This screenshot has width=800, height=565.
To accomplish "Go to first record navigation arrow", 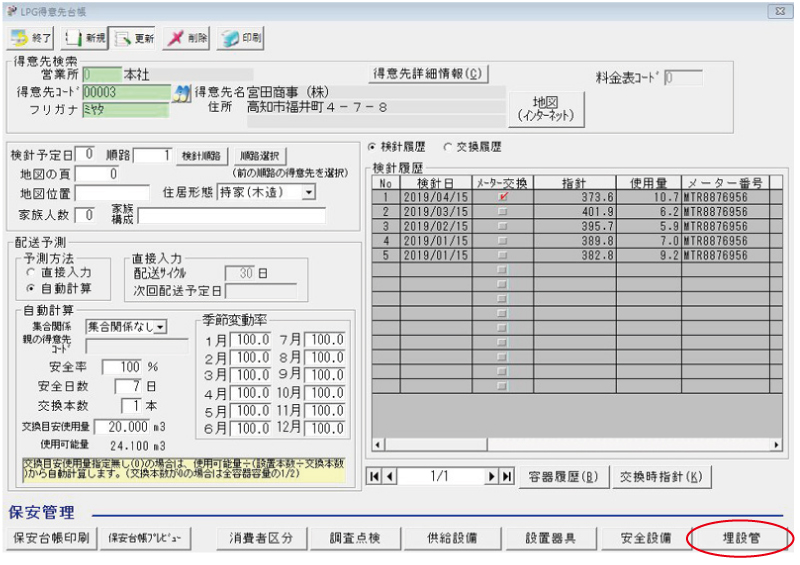I will pyautogui.click(x=376, y=477).
